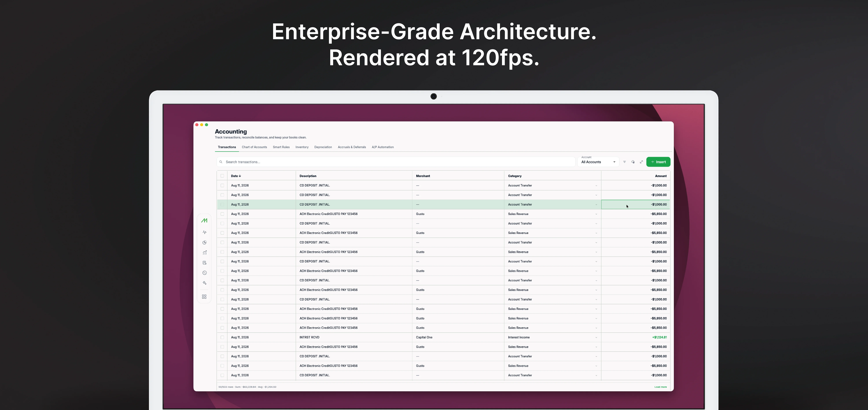Click the expand arrows icon beside Insert
The height and width of the screenshot is (410, 868).
(x=641, y=162)
